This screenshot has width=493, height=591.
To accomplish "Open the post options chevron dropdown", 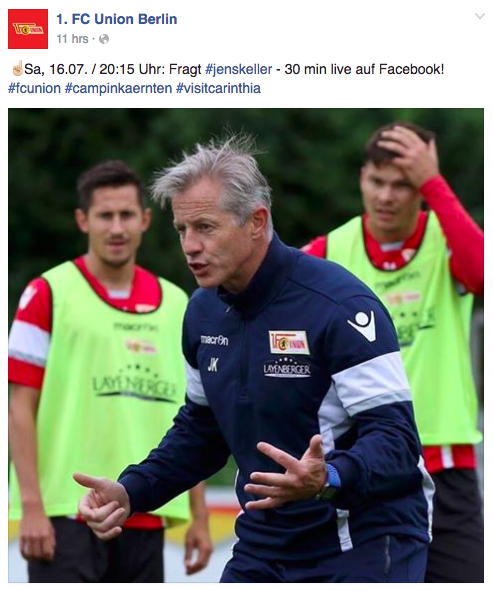I will (x=479, y=16).
